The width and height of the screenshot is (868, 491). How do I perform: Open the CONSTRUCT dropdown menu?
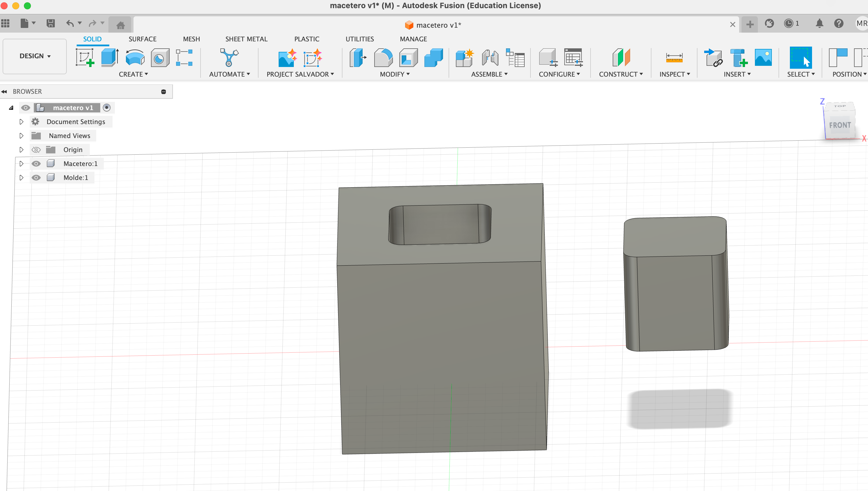[x=621, y=74]
